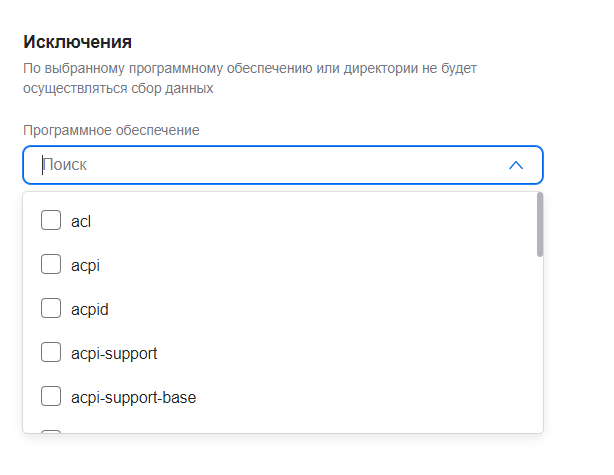This screenshot has height=475, width=614.
Task: Mark the acpi-support-base checkbox
Action: click(51, 397)
